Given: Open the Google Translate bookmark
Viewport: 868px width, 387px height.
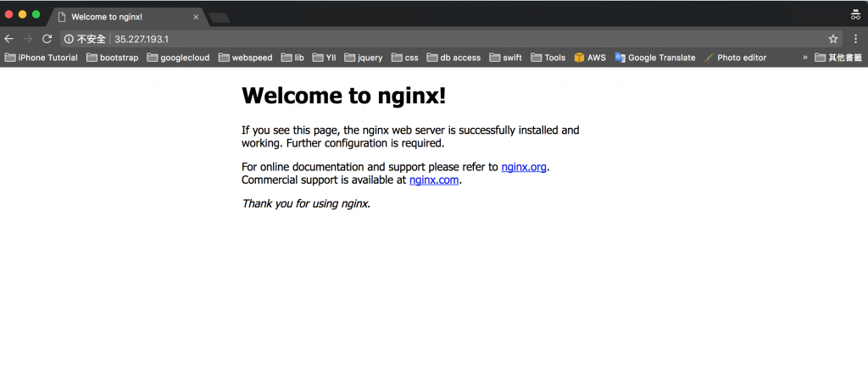Looking at the screenshot, I should 655,58.
